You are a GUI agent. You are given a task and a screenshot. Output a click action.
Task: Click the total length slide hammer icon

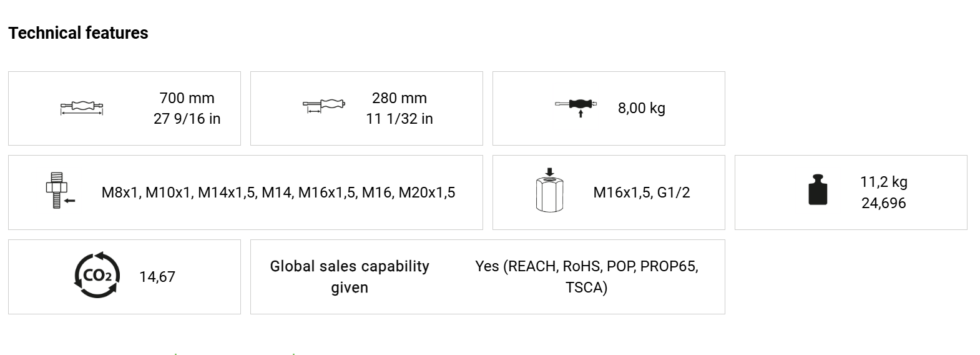click(82, 108)
